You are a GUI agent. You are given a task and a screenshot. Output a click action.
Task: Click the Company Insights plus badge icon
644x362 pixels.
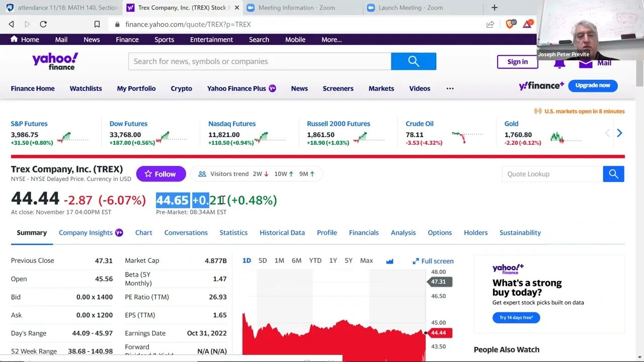[x=119, y=233]
